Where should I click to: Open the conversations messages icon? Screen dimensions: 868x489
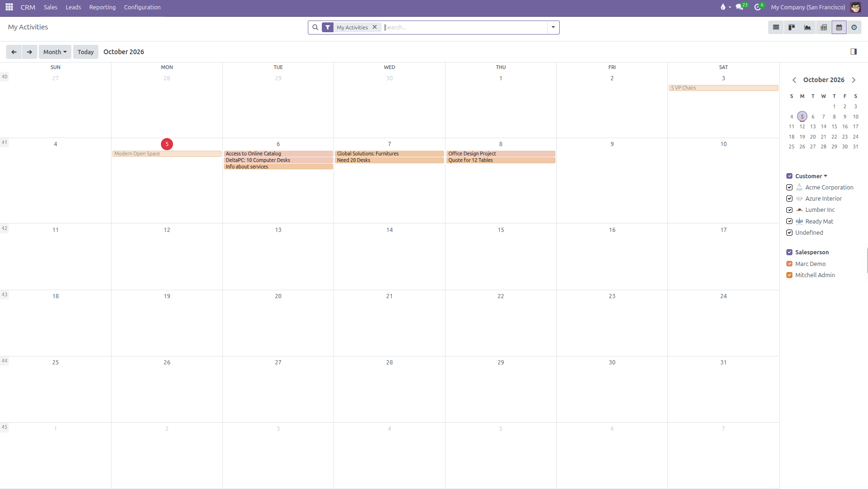740,7
